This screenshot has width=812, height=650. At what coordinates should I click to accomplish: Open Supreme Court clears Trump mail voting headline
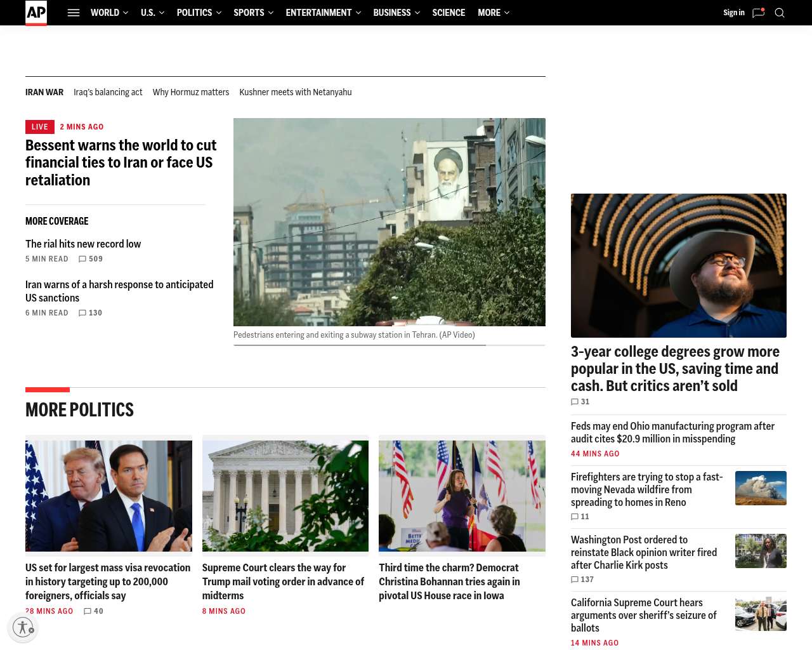284,581
